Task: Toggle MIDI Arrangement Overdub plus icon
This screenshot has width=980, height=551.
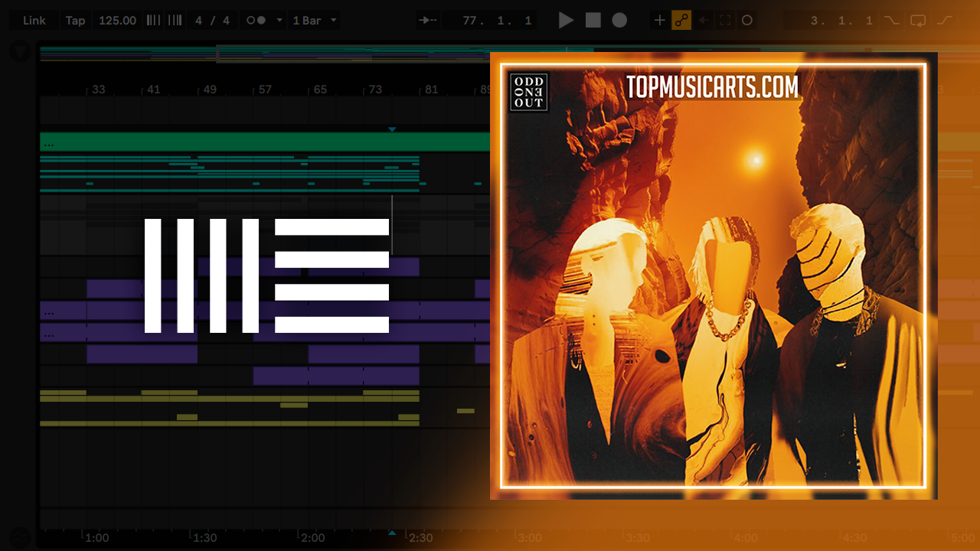Action: click(x=659, y=21)
